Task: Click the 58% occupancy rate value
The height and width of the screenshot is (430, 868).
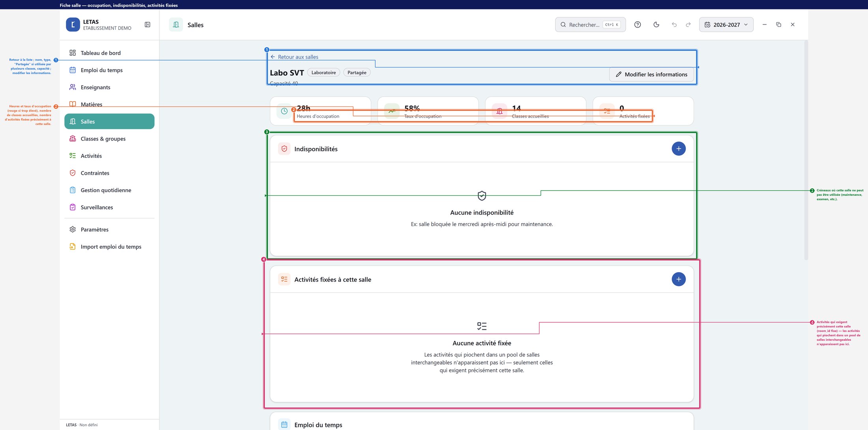Action: (x=412, y=108)
